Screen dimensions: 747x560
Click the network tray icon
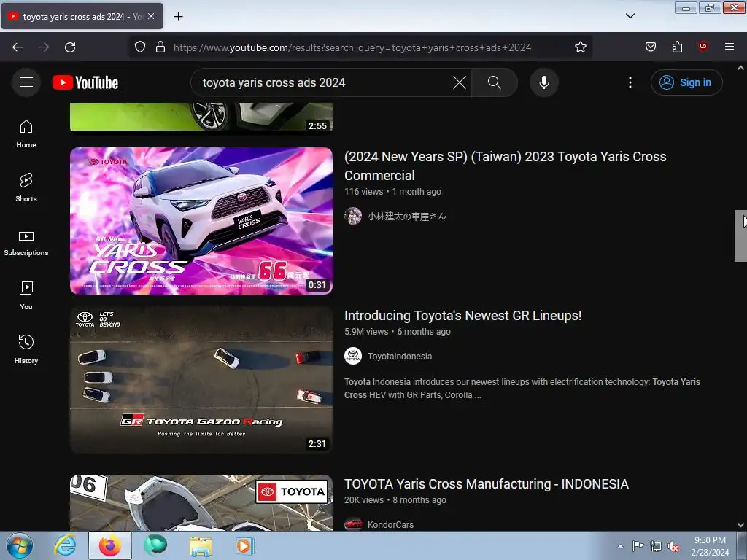656,547
